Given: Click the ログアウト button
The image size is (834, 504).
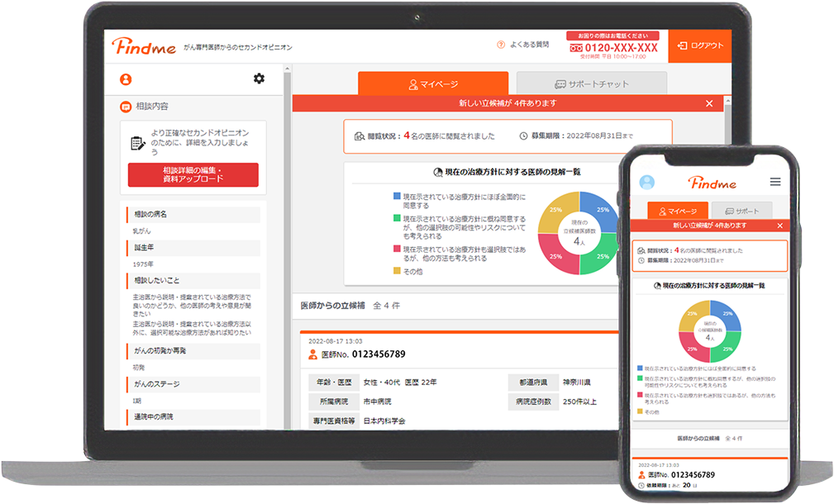Looking at the screenshot, I should (700, 45).
